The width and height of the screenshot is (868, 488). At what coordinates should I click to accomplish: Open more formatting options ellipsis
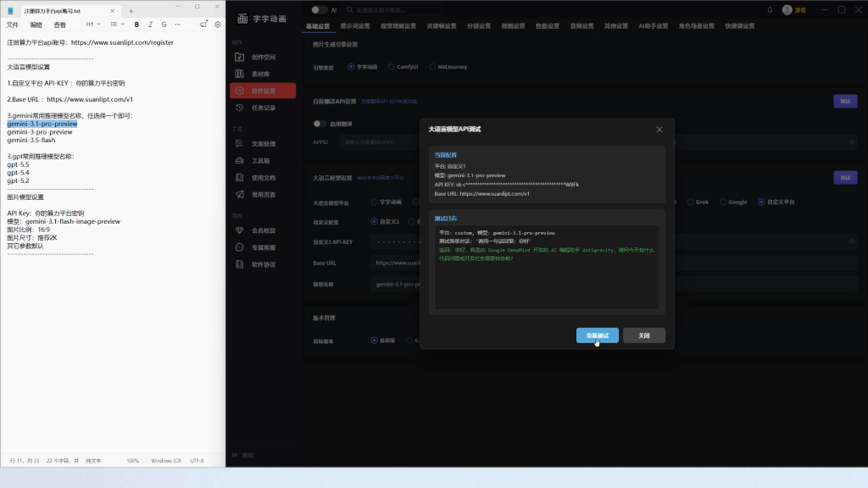pos(178,25)
